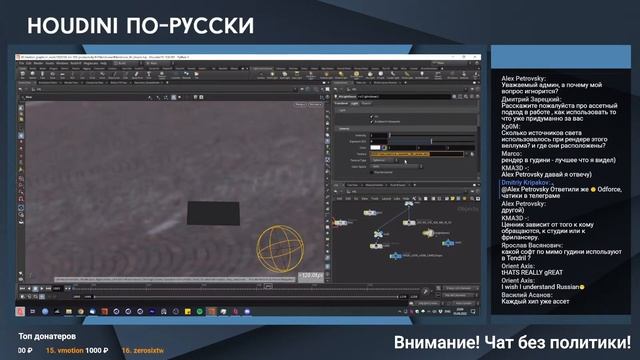The height and width of the screenshot is (360, 640).
Task: Select the Metaball shelf tool
Action: coord(187,75)
